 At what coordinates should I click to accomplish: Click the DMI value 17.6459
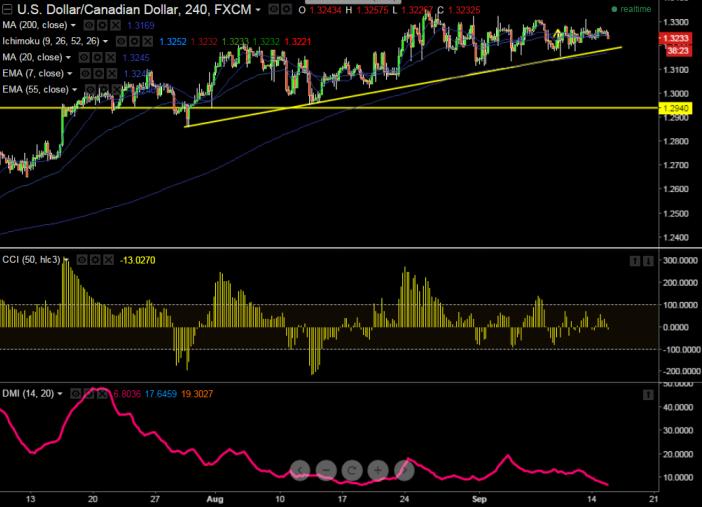point(161,394)
